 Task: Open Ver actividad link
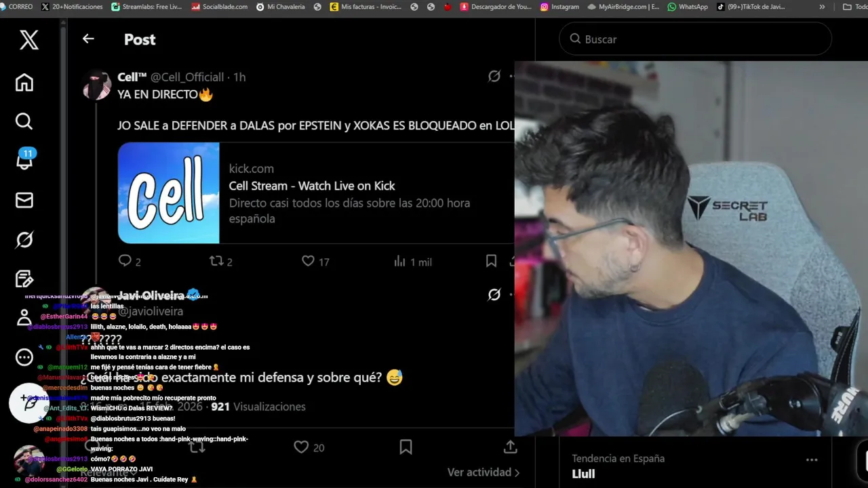click(484, 472)
